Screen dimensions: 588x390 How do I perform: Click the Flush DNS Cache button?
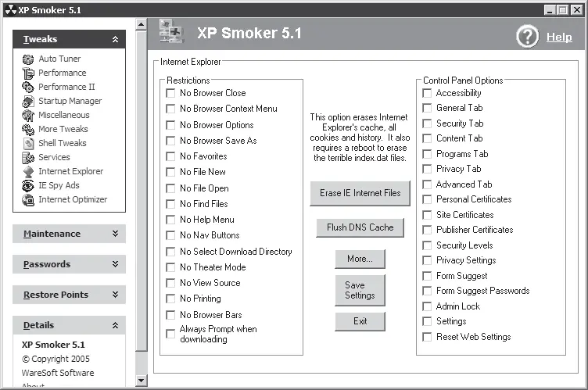tap(360, 227)
